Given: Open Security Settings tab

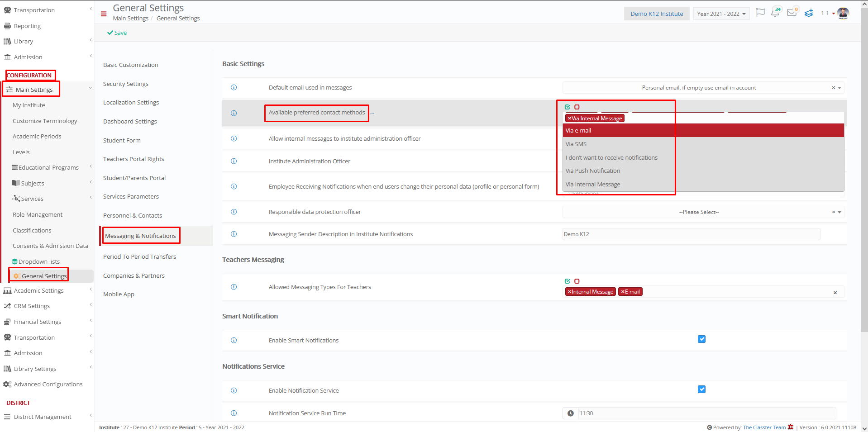Looking at the screenshot, I should pyautogui.click(x=126, y=84).
